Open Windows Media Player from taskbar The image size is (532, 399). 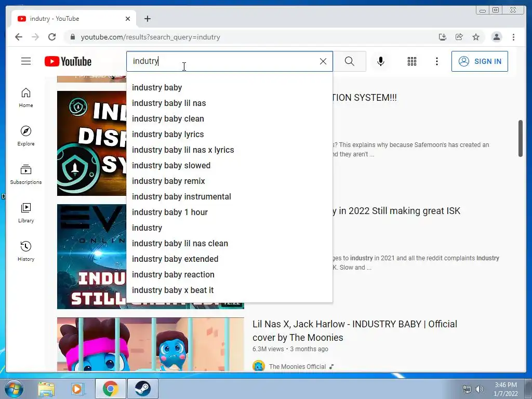click(77, 389)
